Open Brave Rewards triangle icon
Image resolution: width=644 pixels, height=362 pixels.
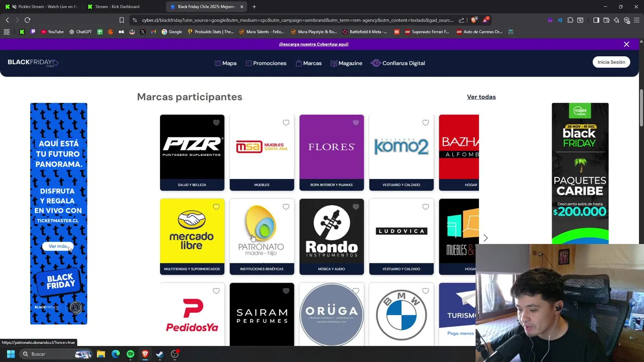click(486, 20)
